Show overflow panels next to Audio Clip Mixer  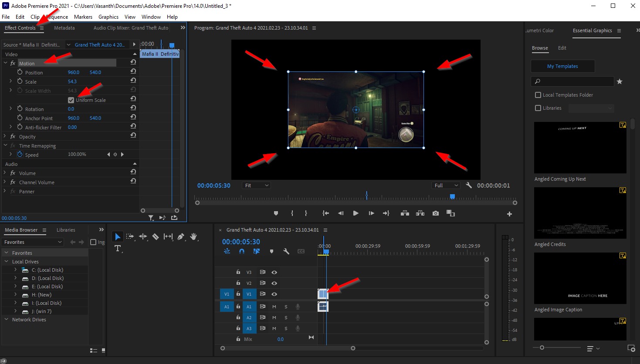[x=183, y=27]
